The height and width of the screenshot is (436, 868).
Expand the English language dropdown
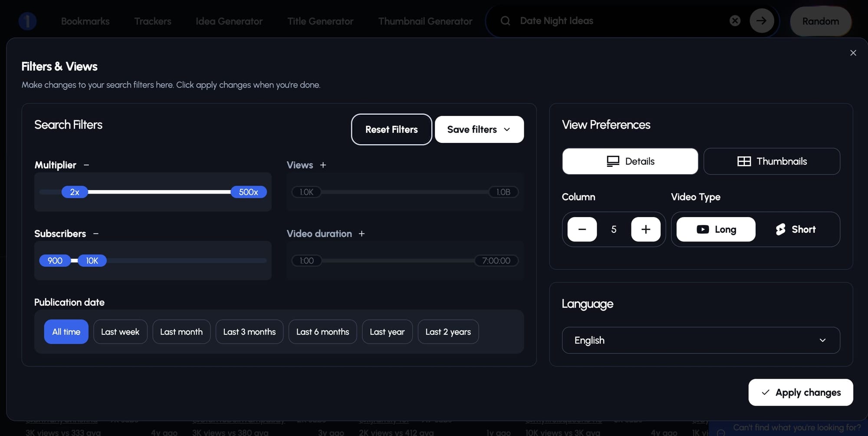700,340
